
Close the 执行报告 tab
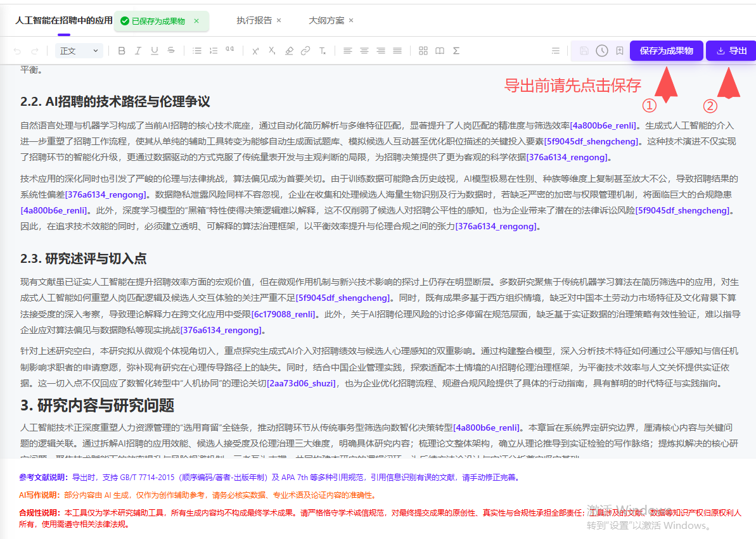click(x=279, y=20)
